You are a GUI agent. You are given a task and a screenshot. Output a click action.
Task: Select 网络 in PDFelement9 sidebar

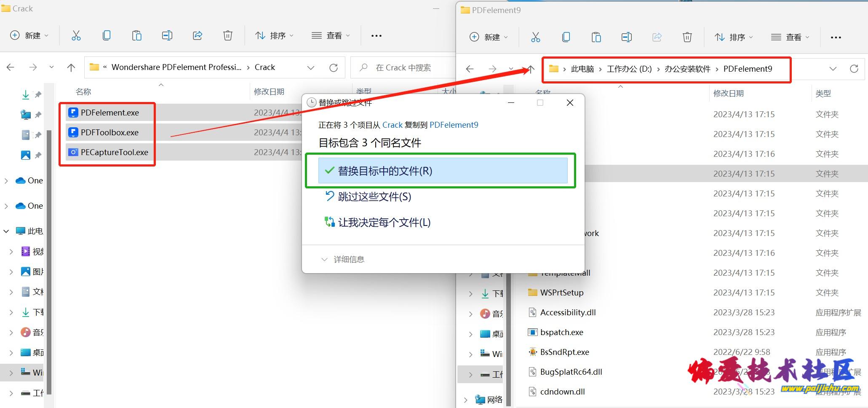point(489,399)
